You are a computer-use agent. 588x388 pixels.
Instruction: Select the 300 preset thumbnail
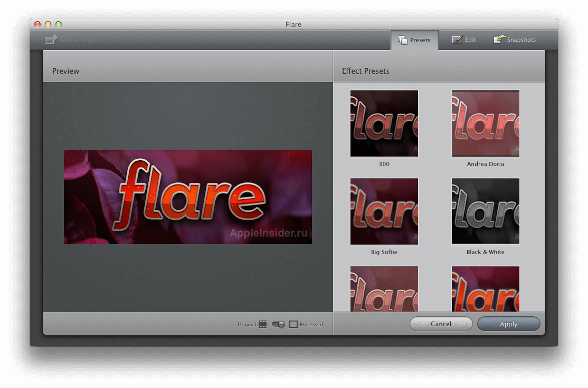point(384,123)
